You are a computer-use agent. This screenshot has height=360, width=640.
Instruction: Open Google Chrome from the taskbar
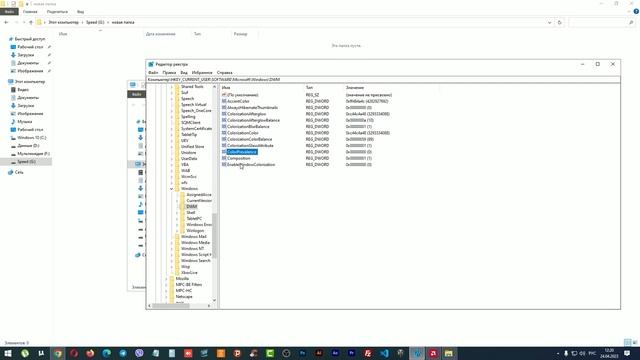[x=58, y=353]
